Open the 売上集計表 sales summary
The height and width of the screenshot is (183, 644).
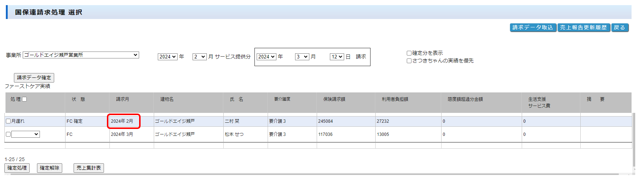[89, 168]
